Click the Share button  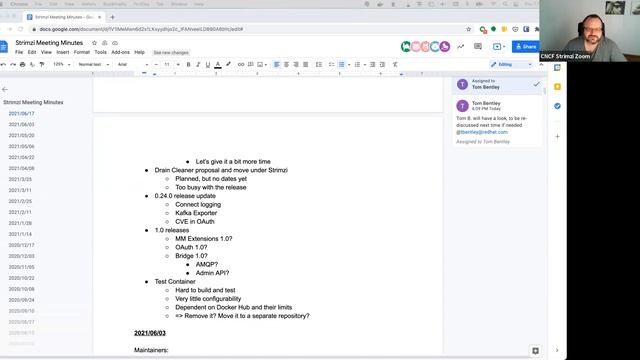click(526, 47)
